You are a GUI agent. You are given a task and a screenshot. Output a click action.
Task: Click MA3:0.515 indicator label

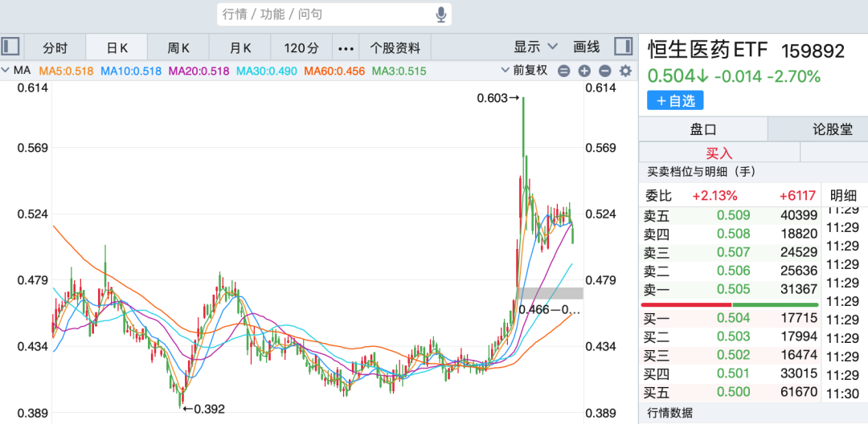pyautogui.click(x=399, y=71)
